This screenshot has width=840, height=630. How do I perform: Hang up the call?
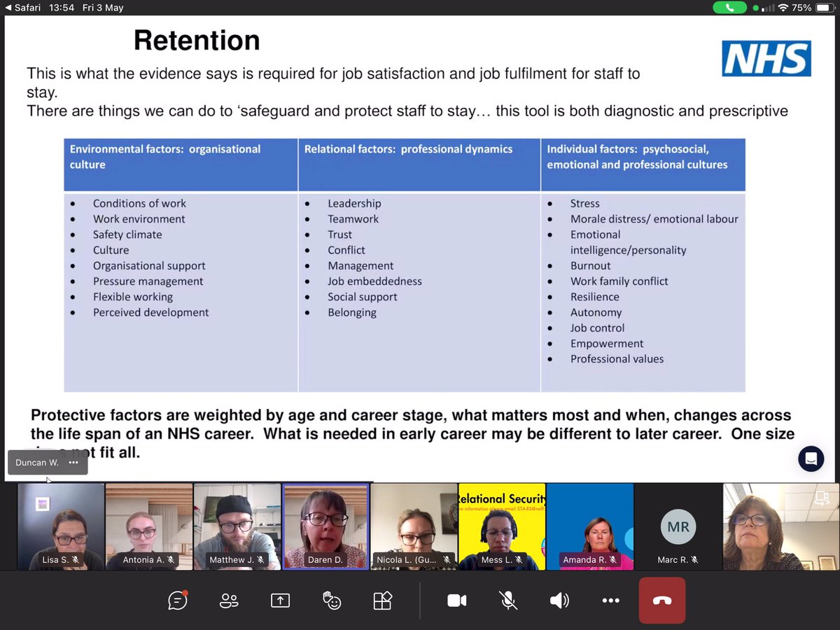pyautogui.click(x=662, y=600)
